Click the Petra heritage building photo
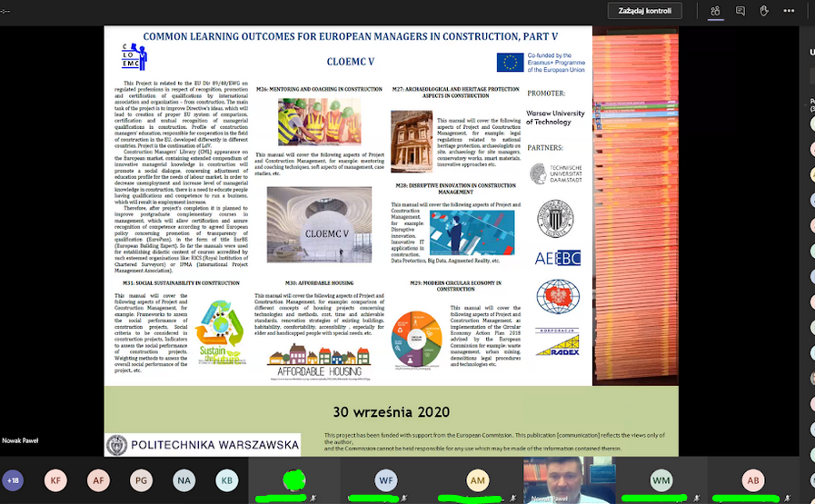The width and height of the screenshot is (815, 504). point(412,142)
